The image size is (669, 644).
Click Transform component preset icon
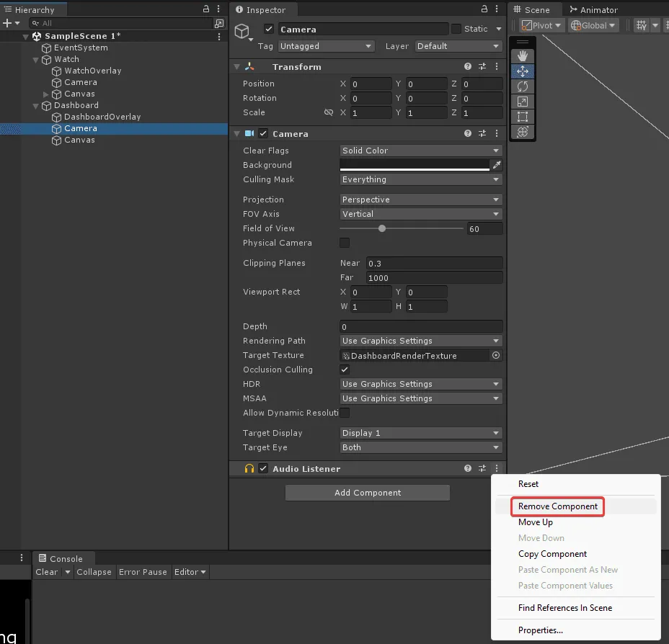pyautogui.click(x=482, y=66)
